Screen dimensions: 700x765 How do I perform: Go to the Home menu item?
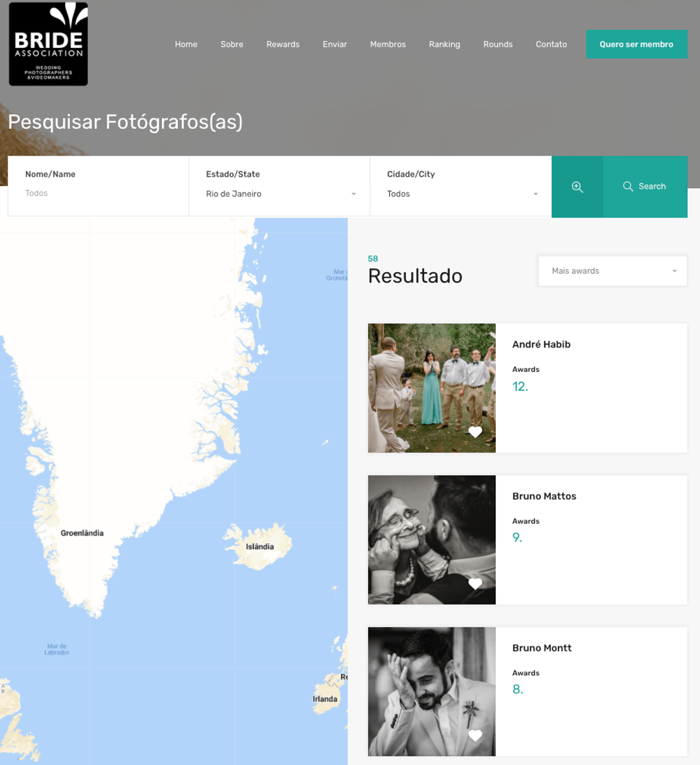[x=186, y=44]
